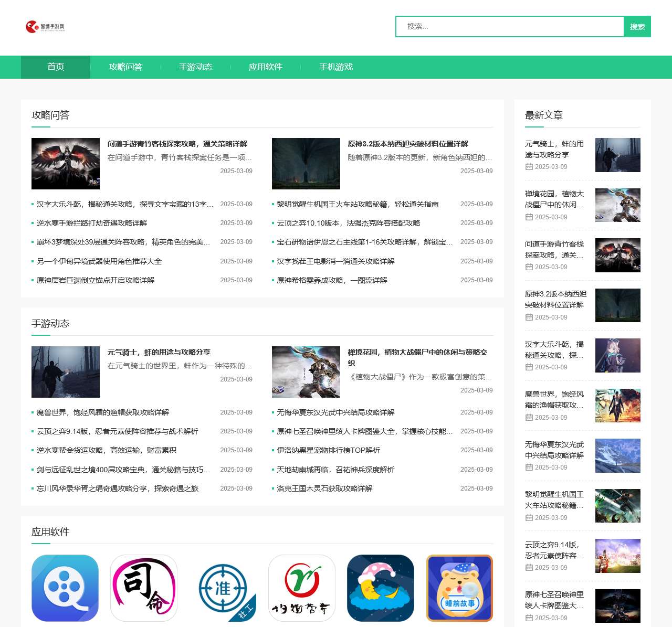Open the 应用软件 navigation menu item
672x627 pixels.
pos(266,67)
